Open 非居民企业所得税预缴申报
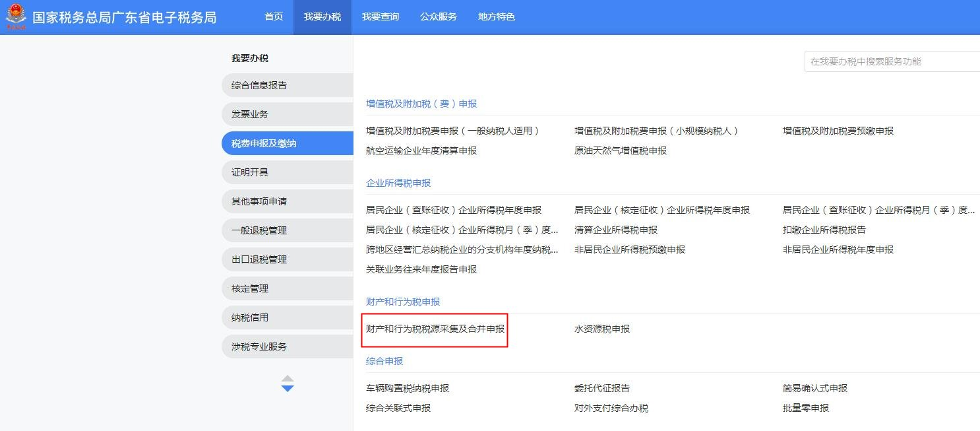 click(x=630, y=249)
